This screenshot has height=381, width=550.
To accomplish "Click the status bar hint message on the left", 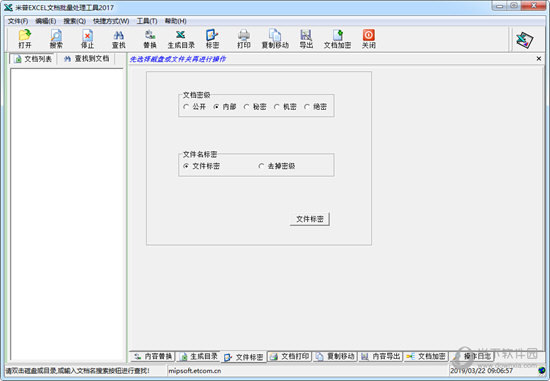I will 77,370.
